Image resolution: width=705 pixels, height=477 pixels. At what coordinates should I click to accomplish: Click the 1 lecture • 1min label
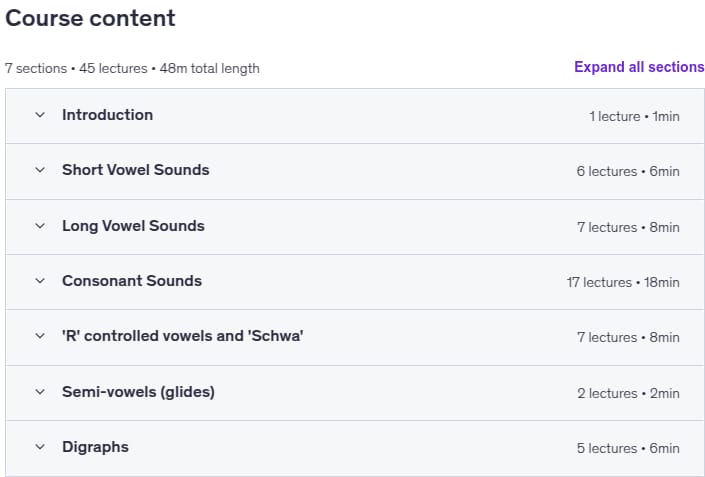point(634,116)
